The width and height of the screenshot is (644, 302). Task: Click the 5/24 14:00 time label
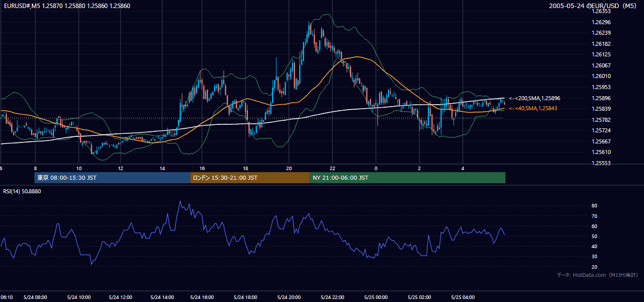[x=163, y=297]
